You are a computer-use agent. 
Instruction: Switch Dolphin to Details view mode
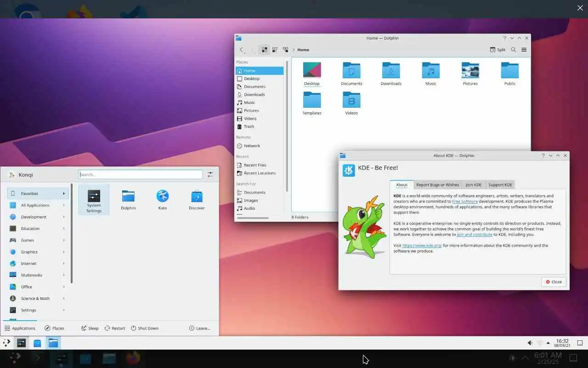(x=285, y=50)
